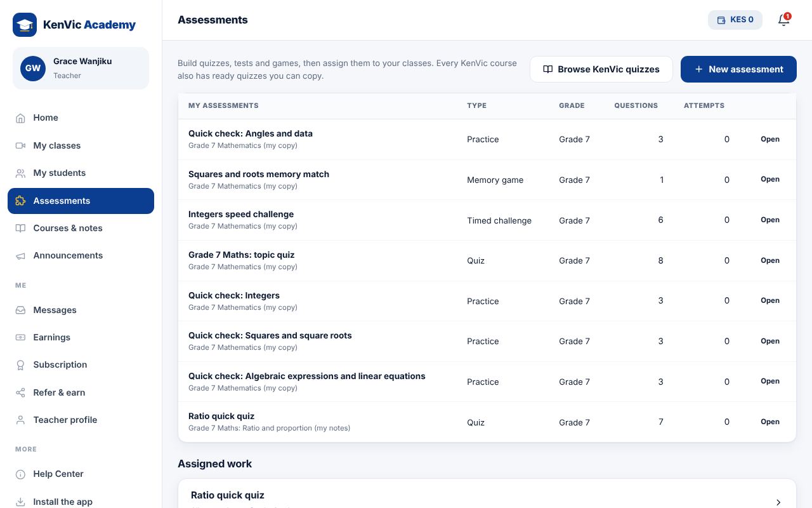Screen dimensions: 812x508
Task: Click Open for Squares and roots memory match
Action: (770, 180)
